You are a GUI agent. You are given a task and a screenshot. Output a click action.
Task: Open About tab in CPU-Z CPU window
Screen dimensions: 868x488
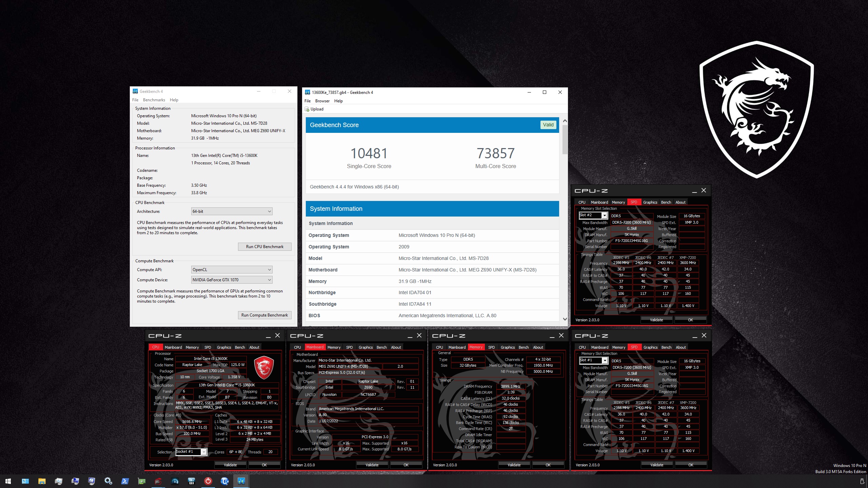click(254, 347)
